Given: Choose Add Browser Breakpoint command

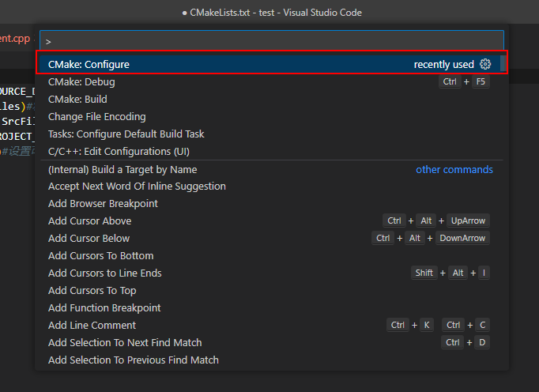Looking at the screenshot, I should point(103,203).
